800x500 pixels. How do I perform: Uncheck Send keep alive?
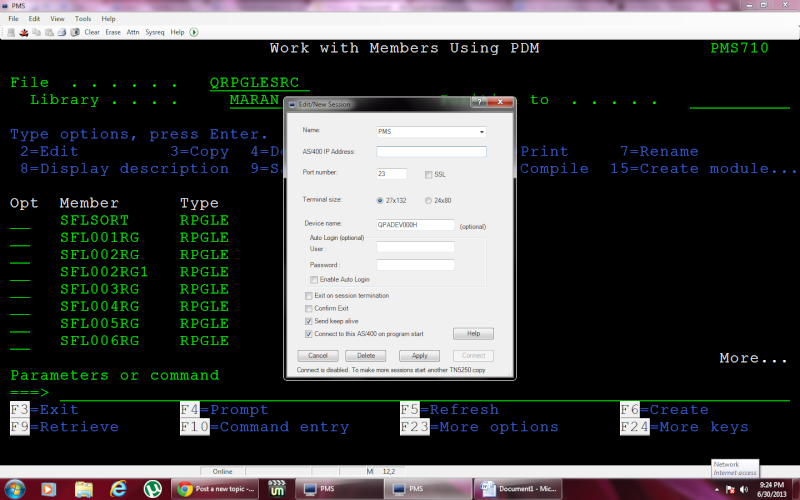click(x=309, y=321)
